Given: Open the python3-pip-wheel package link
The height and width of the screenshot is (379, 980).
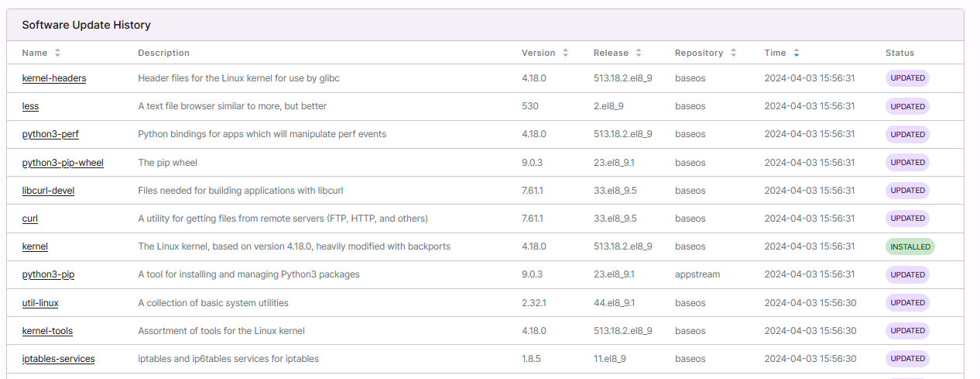Looking at the screenshot, I should coord(63,163).
